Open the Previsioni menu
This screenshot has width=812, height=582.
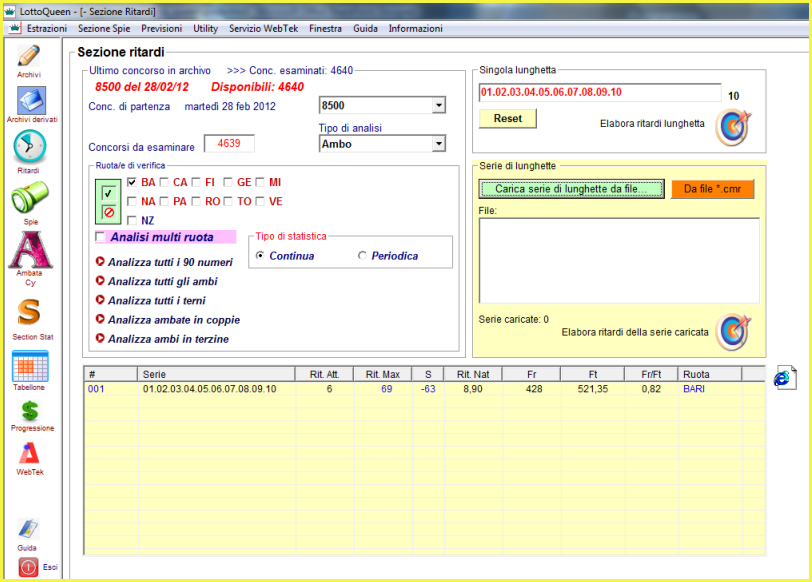[x=162, y=28]
